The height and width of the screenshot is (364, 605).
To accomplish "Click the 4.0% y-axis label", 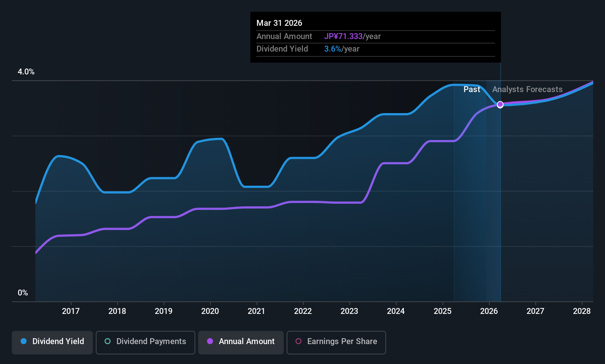I will point(26,72).
